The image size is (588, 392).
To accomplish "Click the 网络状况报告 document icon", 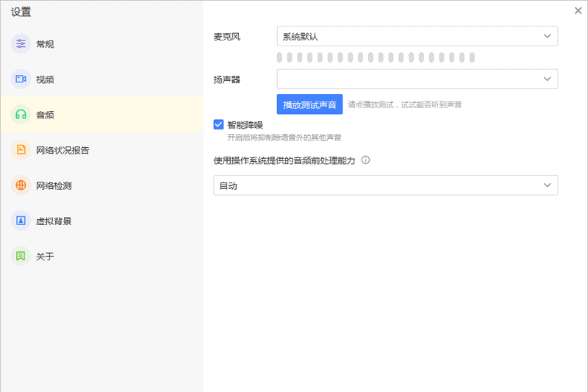I will [x=21, y=150].
